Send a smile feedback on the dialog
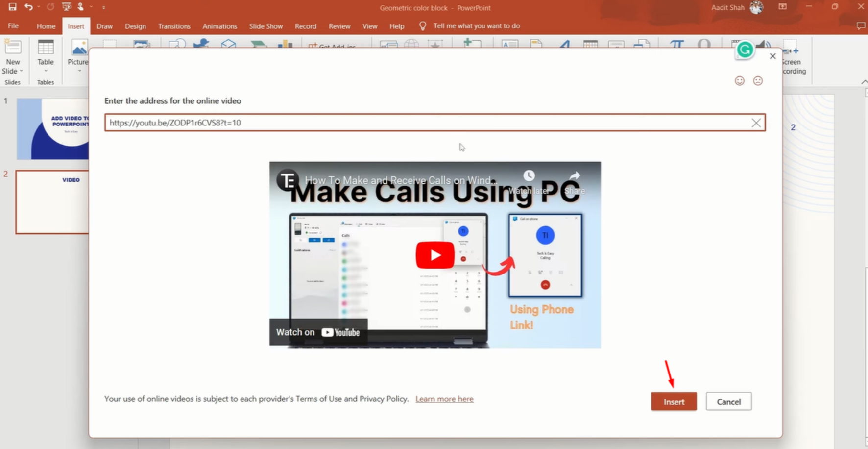 tap(739, 80)
